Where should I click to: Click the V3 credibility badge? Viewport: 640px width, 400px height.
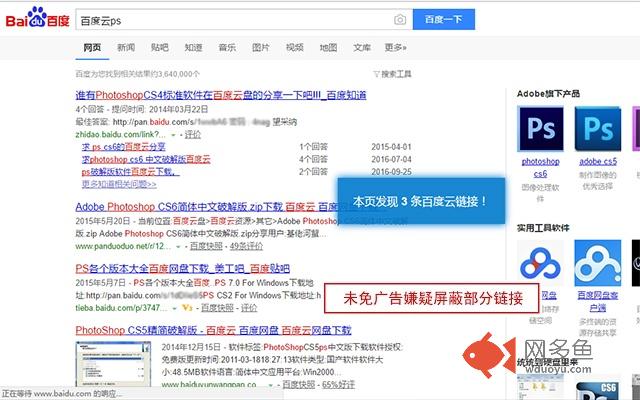tap(187, 307)
